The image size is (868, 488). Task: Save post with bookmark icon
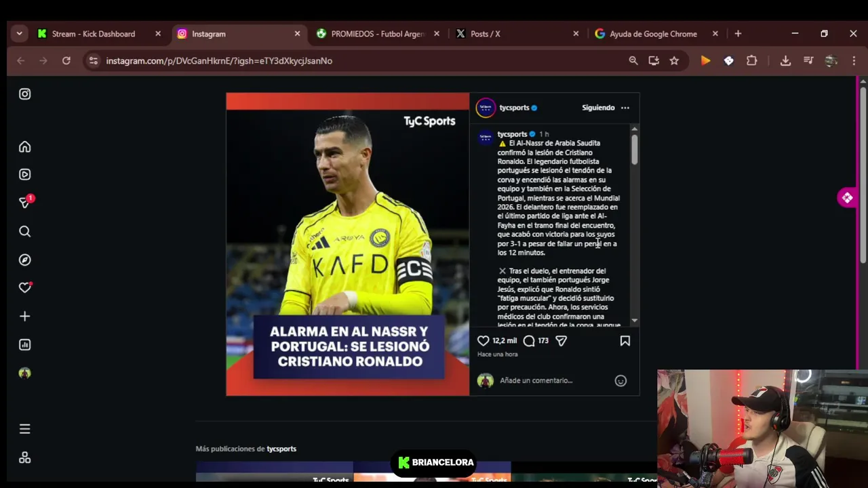(x=625, y=341)
